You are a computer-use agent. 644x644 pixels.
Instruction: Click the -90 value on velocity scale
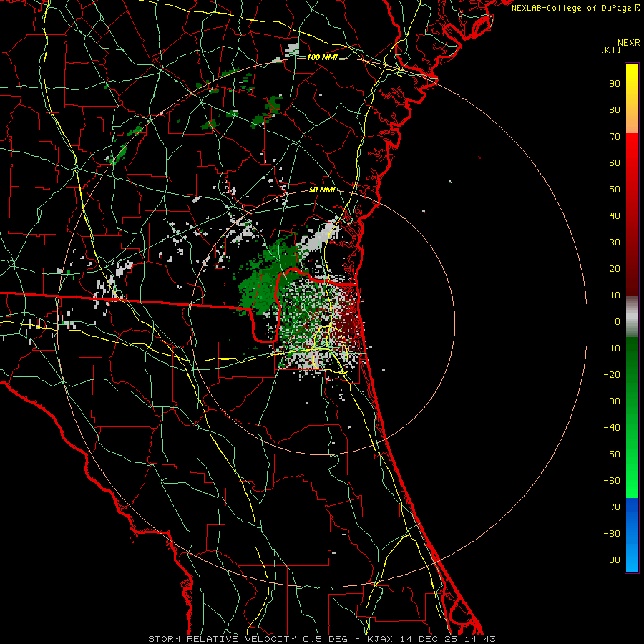(612, 560)
